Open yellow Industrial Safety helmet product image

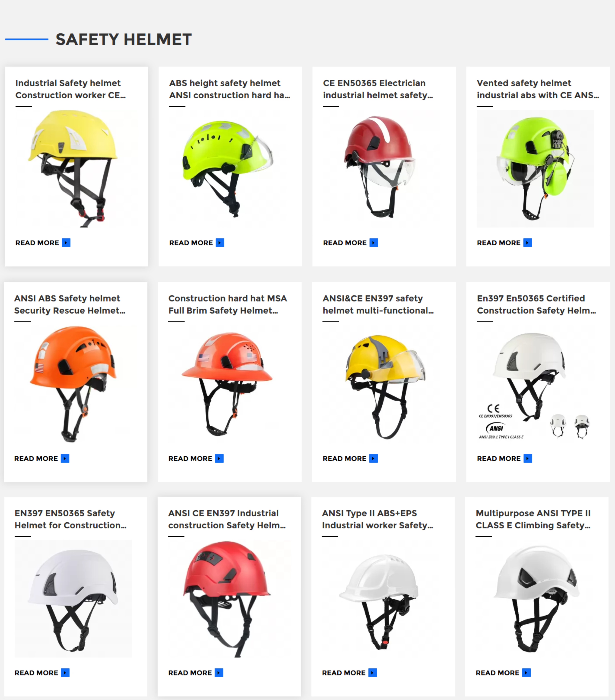point(73,169)
